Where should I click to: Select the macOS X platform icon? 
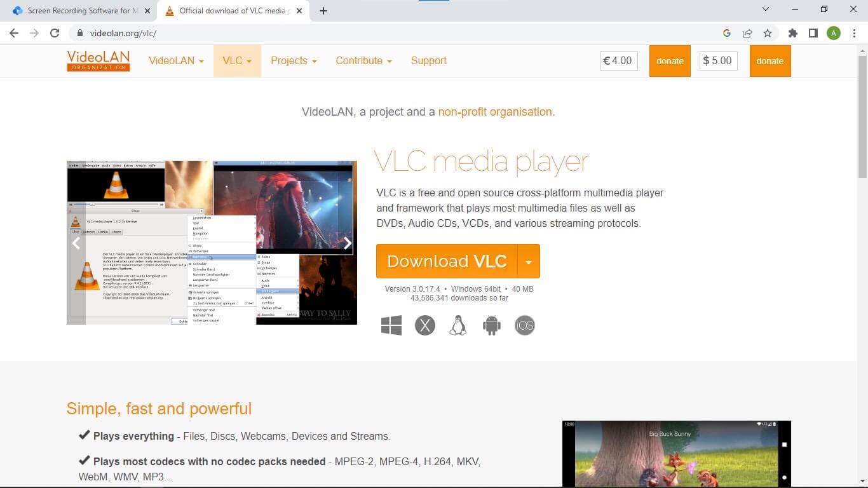[x=425, y=325]
